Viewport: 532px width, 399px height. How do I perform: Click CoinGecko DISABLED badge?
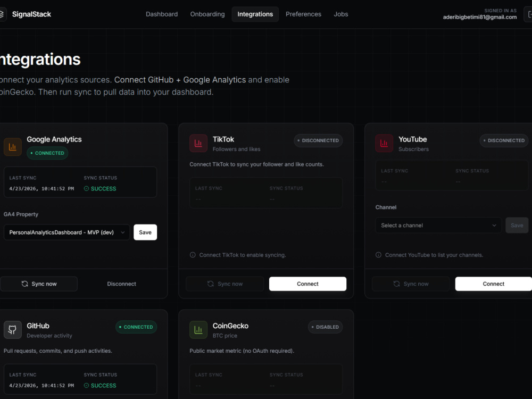point(326,327)
